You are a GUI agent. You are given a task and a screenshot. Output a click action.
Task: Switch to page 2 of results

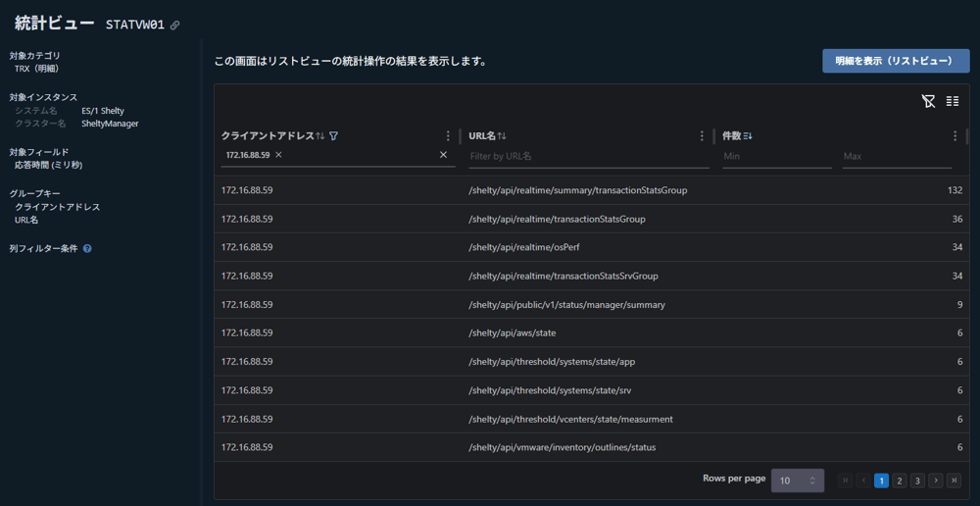click(900, 481)
